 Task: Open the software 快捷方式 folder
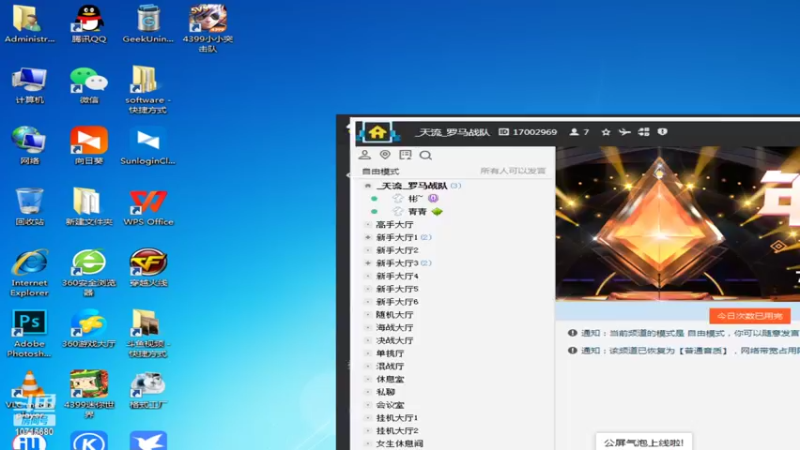[x=148, y=90]
